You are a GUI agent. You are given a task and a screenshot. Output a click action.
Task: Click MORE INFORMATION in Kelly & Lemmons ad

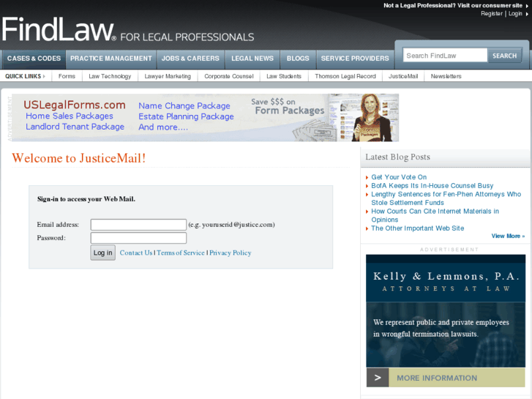coord(437,378)
